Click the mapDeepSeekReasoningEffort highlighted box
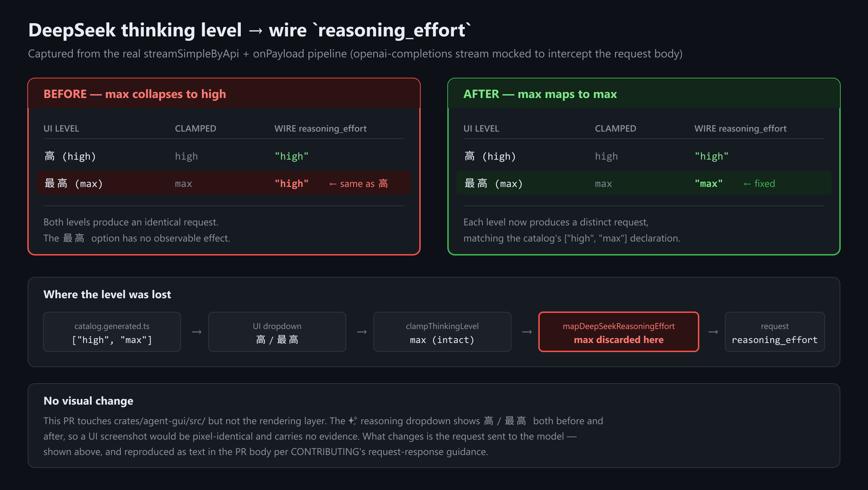Image resolution: width=868 pixels, height=490 pixels. 619,332
